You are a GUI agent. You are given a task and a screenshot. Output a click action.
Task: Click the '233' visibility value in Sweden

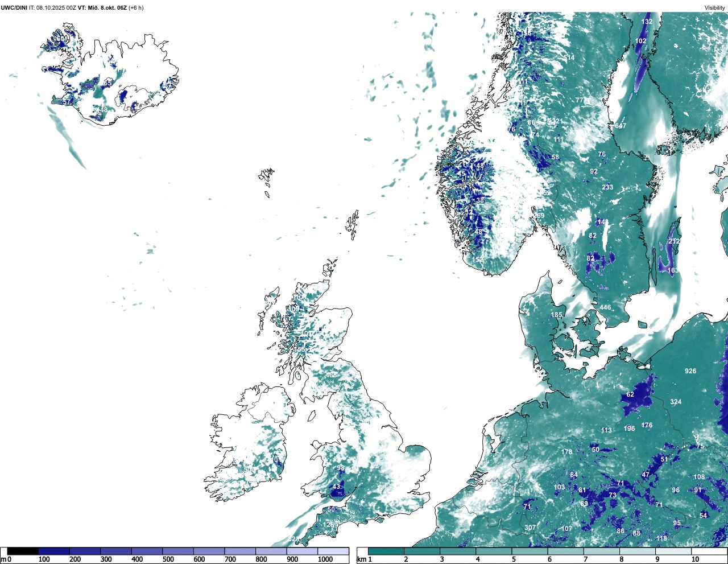[607, 187]
